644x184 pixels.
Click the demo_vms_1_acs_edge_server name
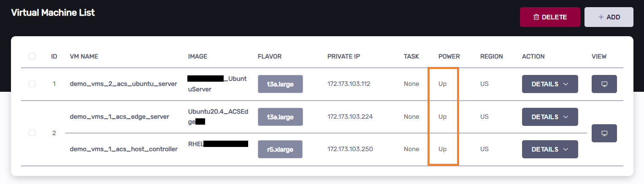[119, 117]
